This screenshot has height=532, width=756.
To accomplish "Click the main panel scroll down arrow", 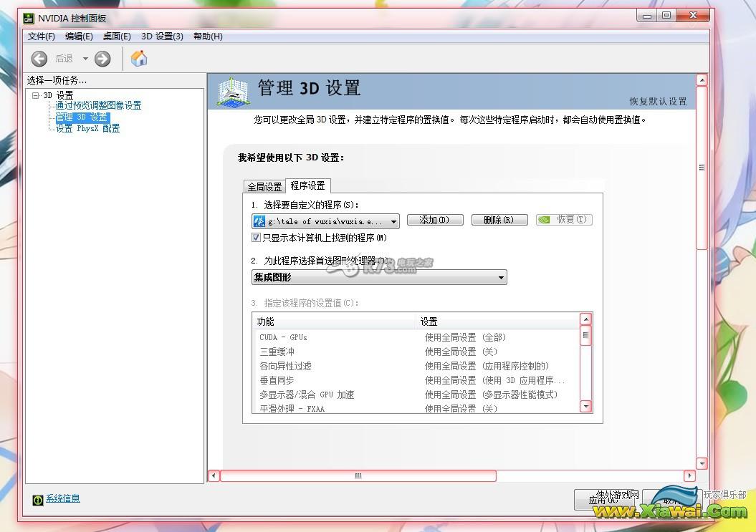I will [x=702, y=463].
